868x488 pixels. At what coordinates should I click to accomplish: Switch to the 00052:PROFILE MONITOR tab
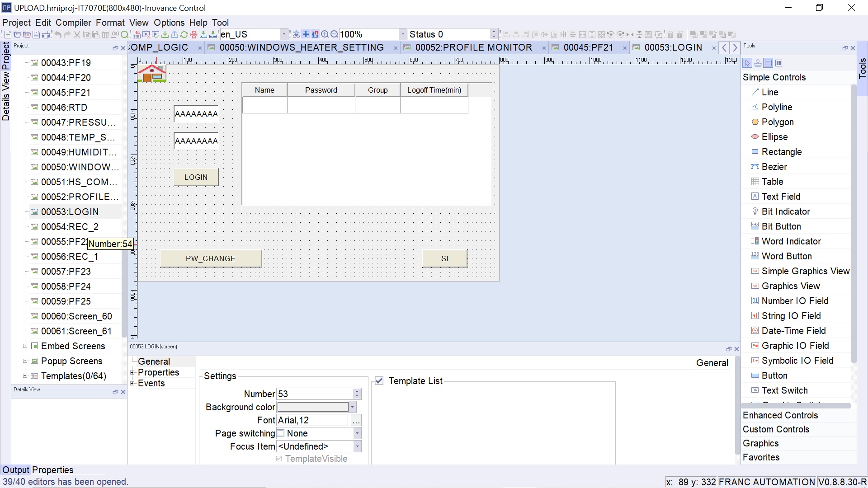(473, 47)
